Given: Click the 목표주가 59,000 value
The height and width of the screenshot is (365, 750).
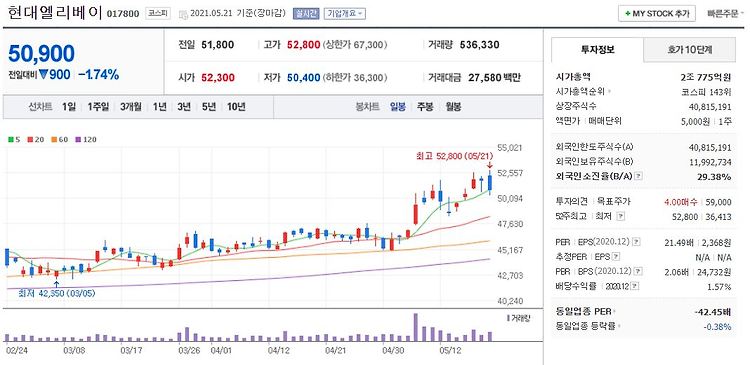Looking at the screenshot, I should point(718,202).
